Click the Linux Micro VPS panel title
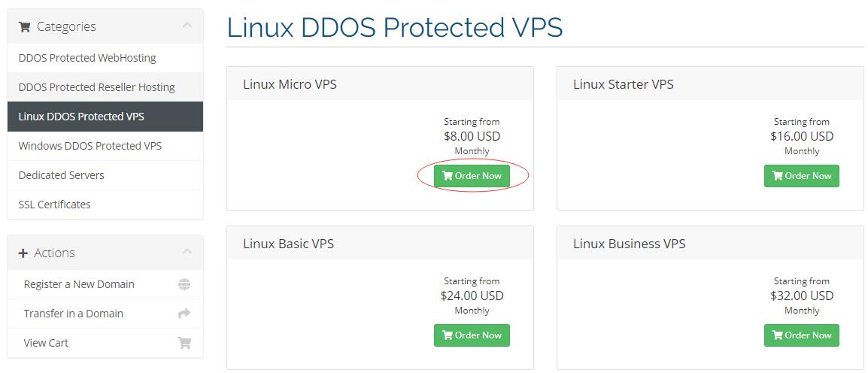The height and width of the screenshot is (373, 868). (x=290, y=85)
